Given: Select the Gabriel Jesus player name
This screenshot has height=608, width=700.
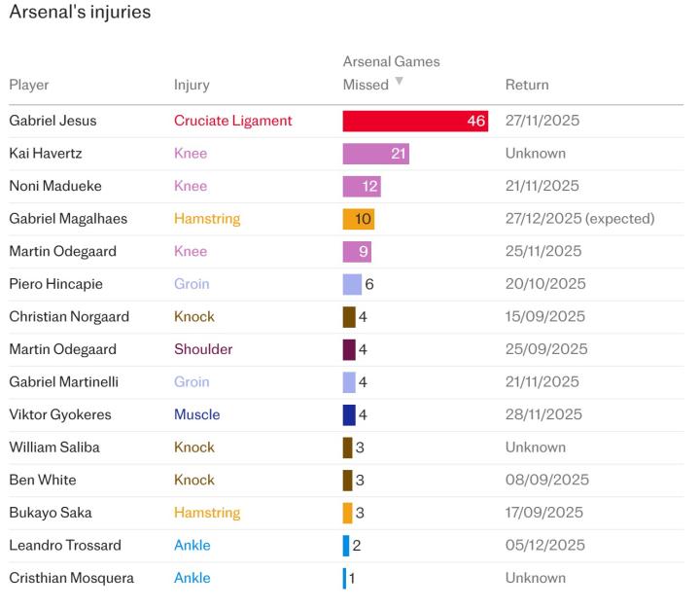Looking at the screenshot, I should point(52,121).
